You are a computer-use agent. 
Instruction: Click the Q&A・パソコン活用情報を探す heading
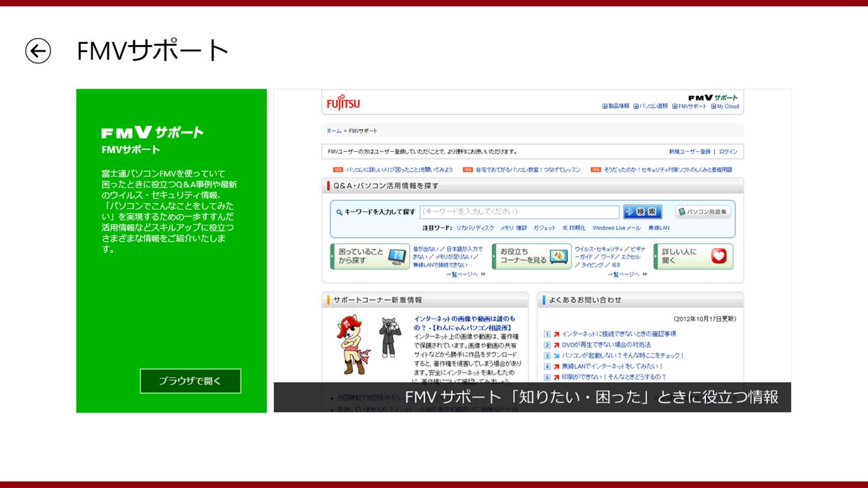(x=386, y=186)
